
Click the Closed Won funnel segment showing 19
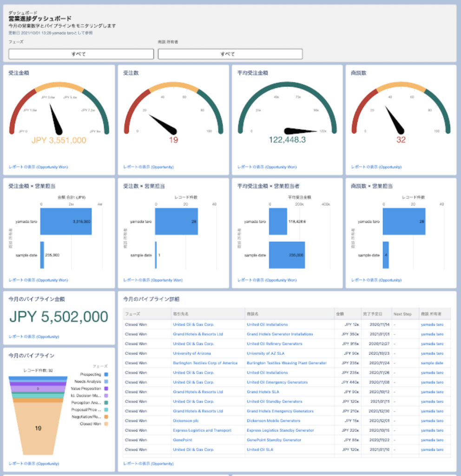(38, 428)
